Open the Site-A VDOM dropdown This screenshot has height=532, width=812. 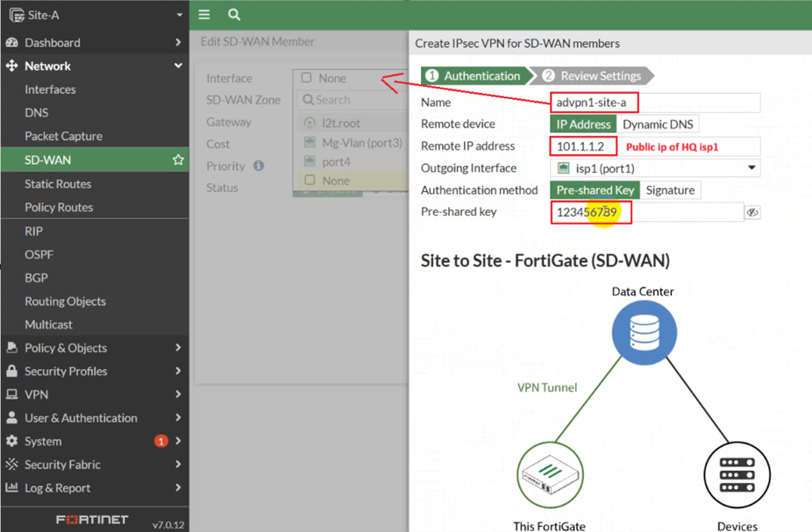coord(179,15)
